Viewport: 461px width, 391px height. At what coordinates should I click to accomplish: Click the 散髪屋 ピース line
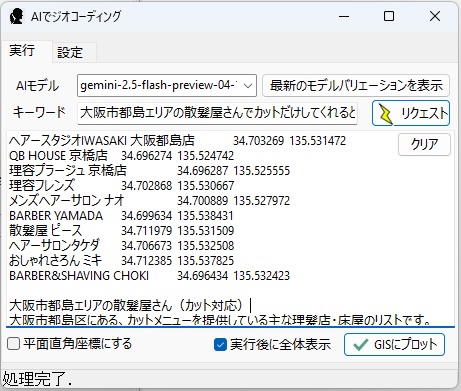[122, 231]
